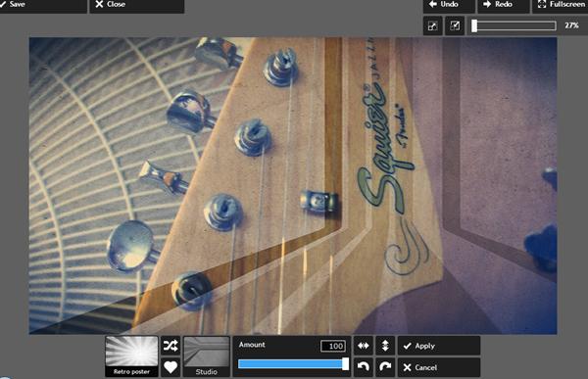Flip the overlay vertically
588x379 pixels.
pos(385,346)
